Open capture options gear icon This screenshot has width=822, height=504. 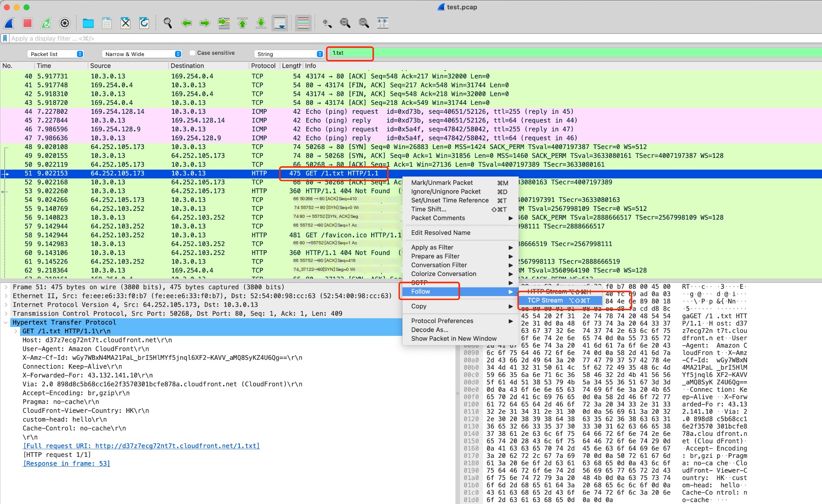pyautogui.click(x=65, y=23)
